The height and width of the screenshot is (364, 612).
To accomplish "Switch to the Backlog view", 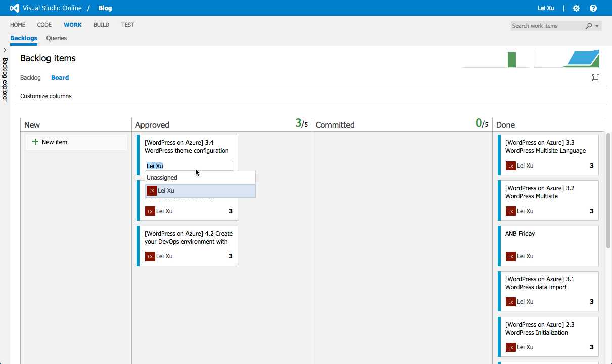I will click(30, 78).
